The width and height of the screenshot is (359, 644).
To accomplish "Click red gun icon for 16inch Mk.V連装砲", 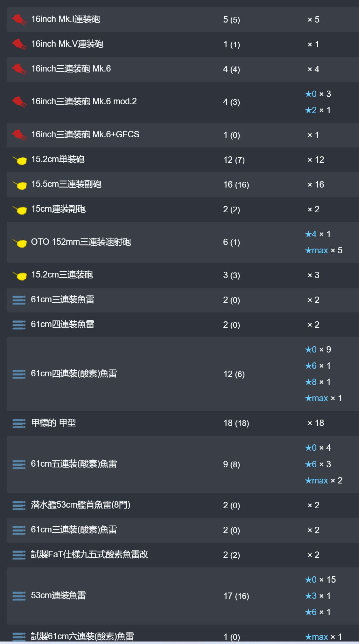I will 19,44.
